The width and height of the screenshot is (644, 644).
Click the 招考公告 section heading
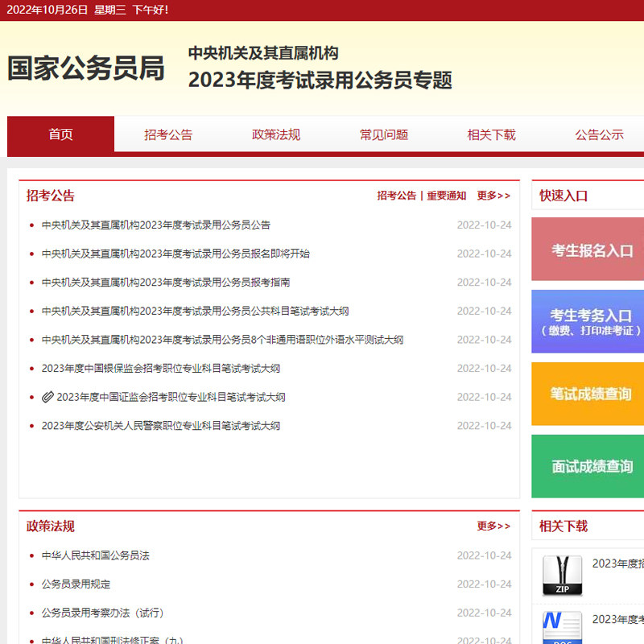(51, 196)
